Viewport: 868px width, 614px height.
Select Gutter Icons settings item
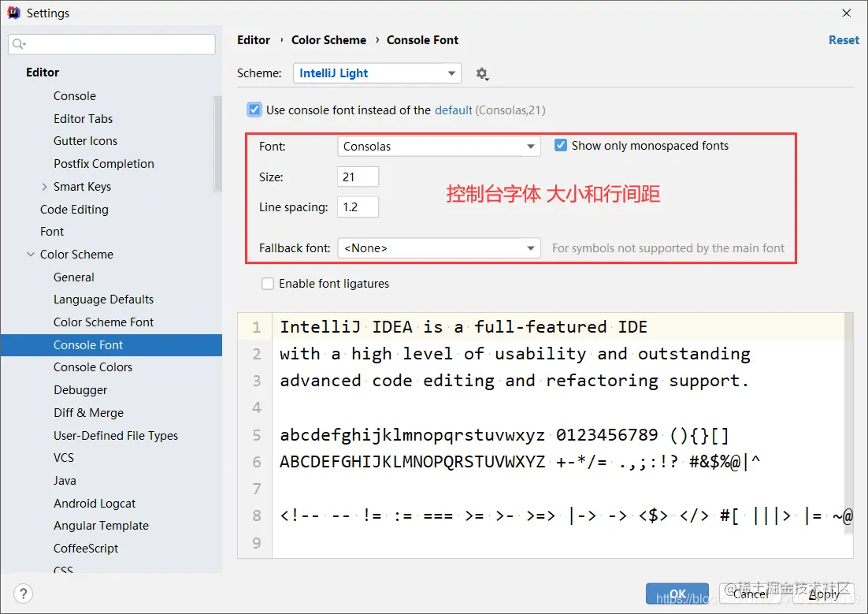pyautogui.click(x=85, y=141)
